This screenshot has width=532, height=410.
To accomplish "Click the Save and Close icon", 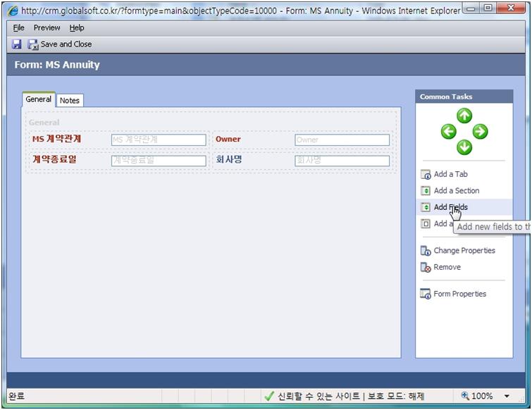I will point(33,44).
